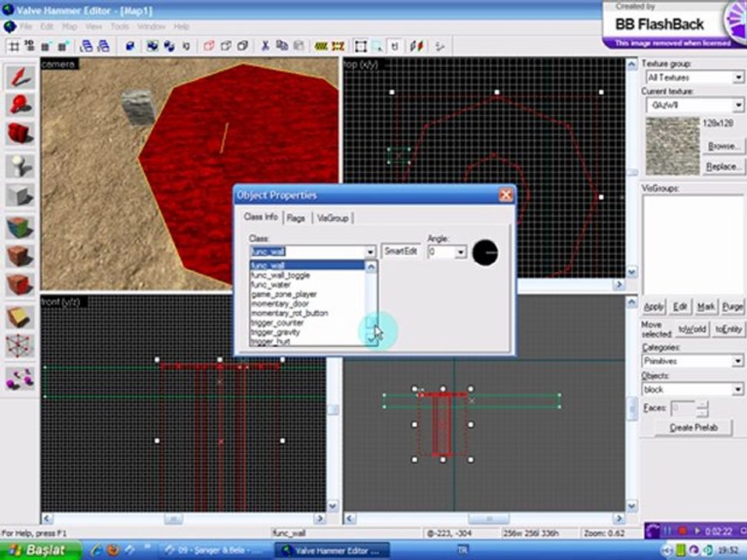Click the front view horizontal scrollbar thumb
This screenshot has width=747, height=560.
(x=174, y=519)
